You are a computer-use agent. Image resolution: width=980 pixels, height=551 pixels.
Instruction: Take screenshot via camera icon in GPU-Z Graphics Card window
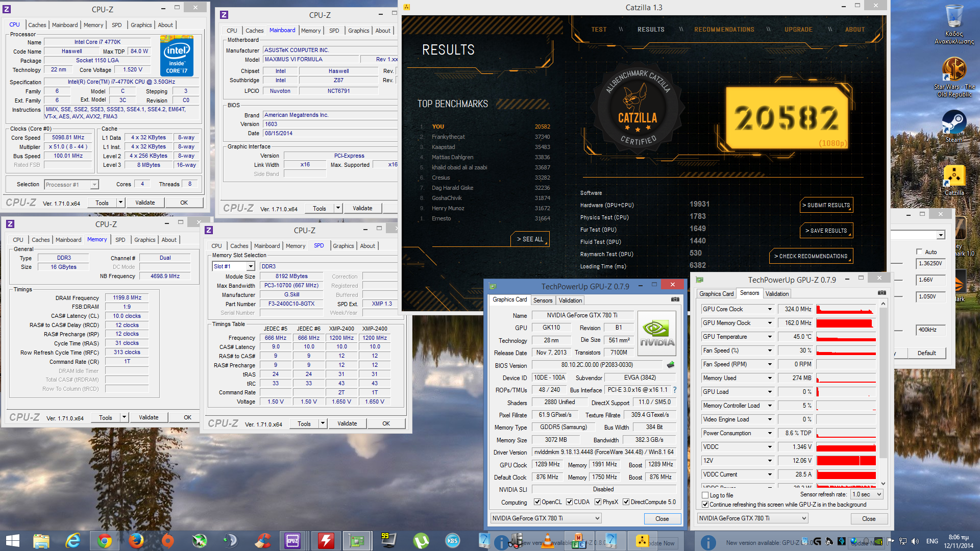coord(675,299)
